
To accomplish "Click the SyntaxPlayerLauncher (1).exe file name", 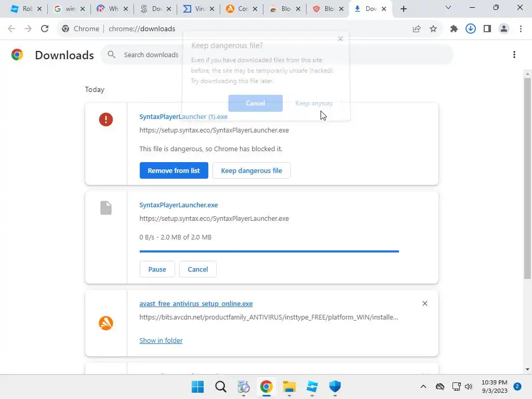I will (x=183, y=116).
